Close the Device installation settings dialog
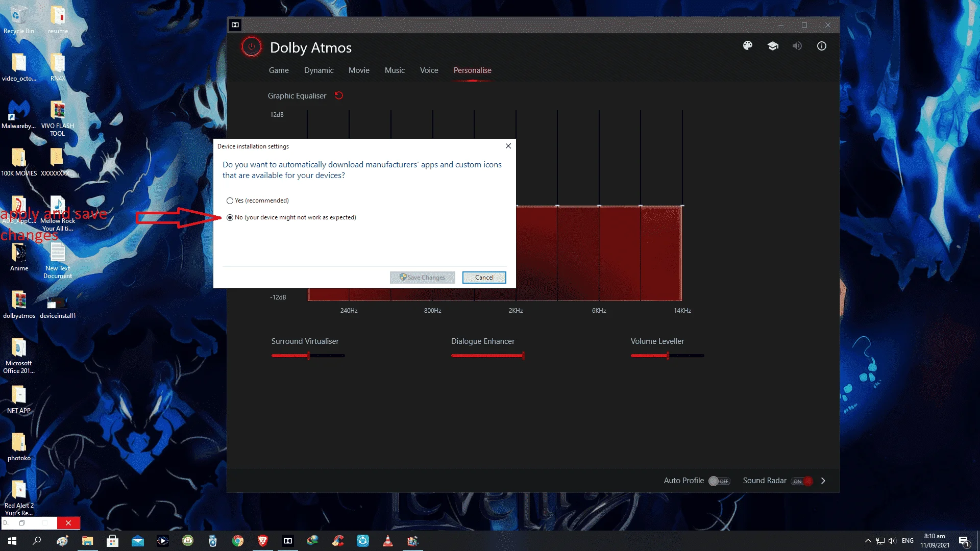Screen dimensions: 980x551 coord(508,146)
